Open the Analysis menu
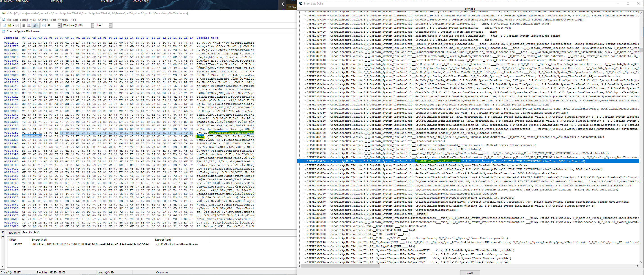The height and width of the screenshot is (275, 644). [43, 20]
